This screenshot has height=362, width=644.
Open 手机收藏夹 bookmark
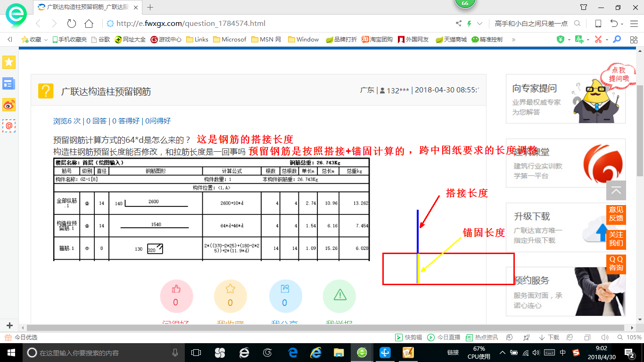tap(69, 40)
